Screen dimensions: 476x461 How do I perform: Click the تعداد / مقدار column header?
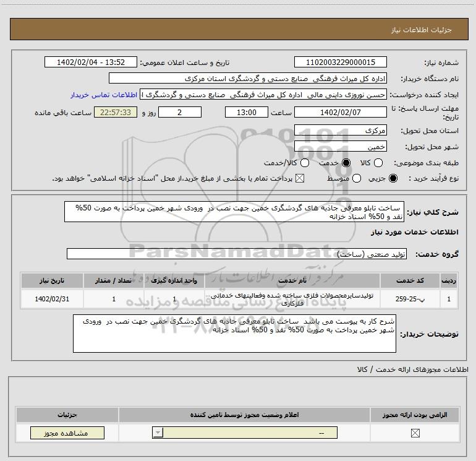(114, 280)
